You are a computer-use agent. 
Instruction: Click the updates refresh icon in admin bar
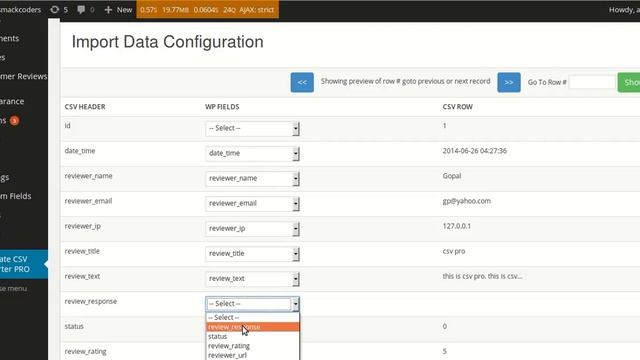[55, 9]
